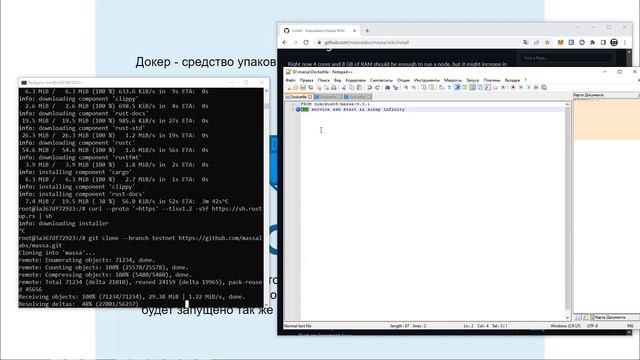Open Правка menu in Notepad++
The image size is (640, 360).
(x=307, y=80)
